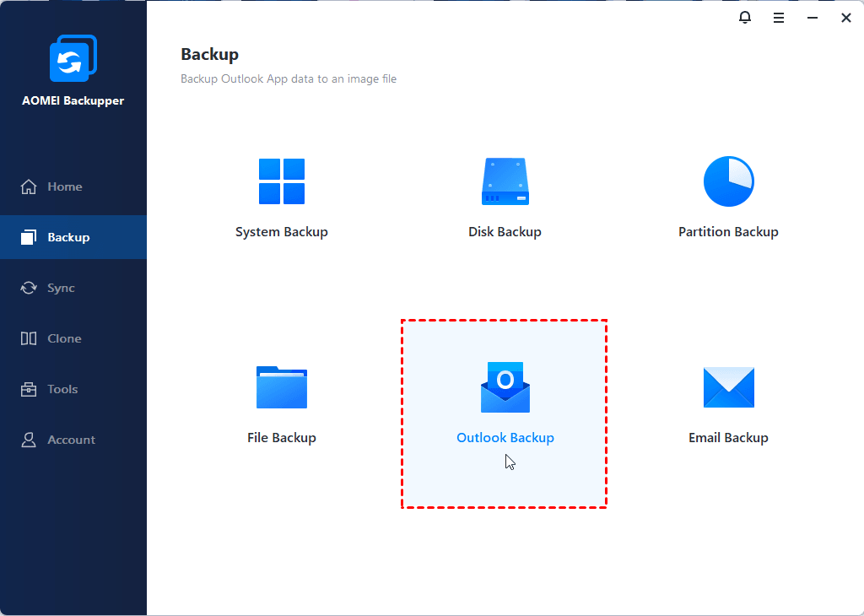Open the Sync section

(73, 288)
